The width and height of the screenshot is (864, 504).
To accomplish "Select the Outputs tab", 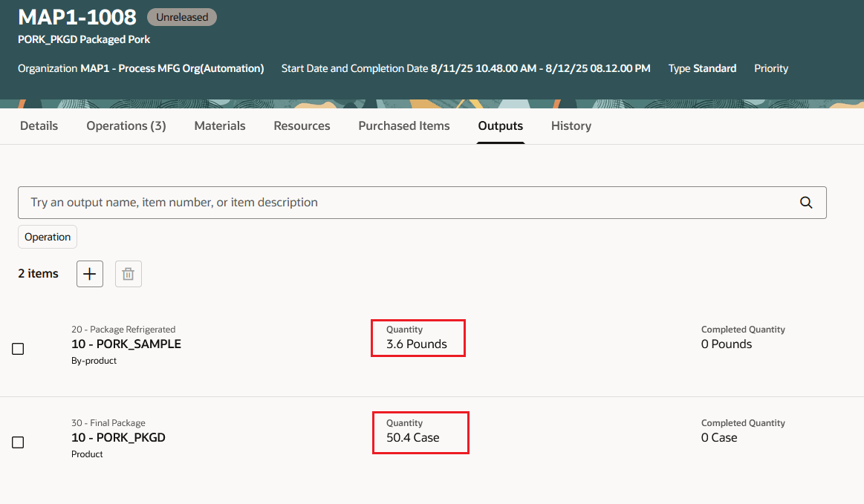I will (500, 125).
